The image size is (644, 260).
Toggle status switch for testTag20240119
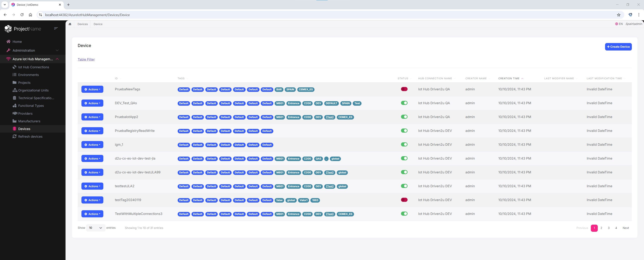pos(404,200)
